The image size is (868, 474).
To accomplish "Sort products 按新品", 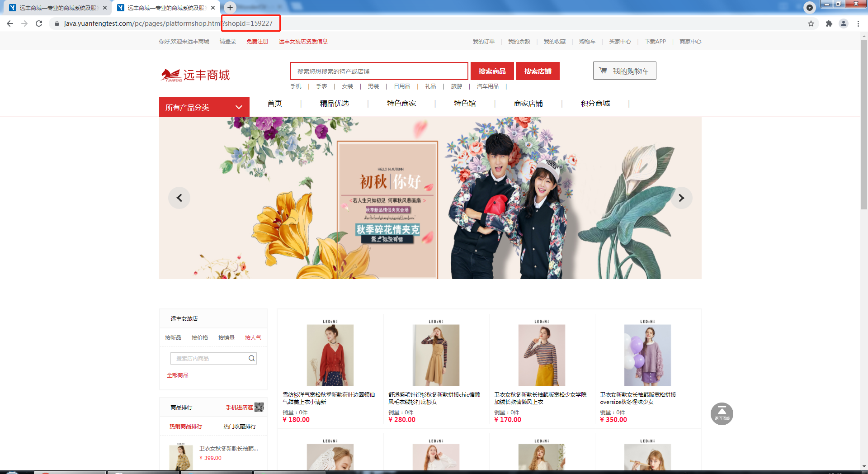I will pyautogui.click(x=173, y=338).
